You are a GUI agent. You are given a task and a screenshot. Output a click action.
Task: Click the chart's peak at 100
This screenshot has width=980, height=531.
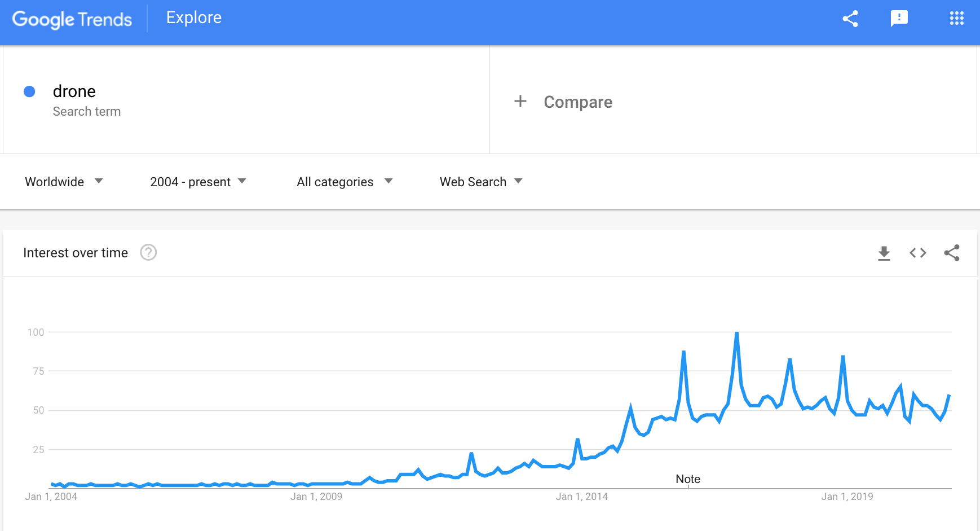(736, 333)
